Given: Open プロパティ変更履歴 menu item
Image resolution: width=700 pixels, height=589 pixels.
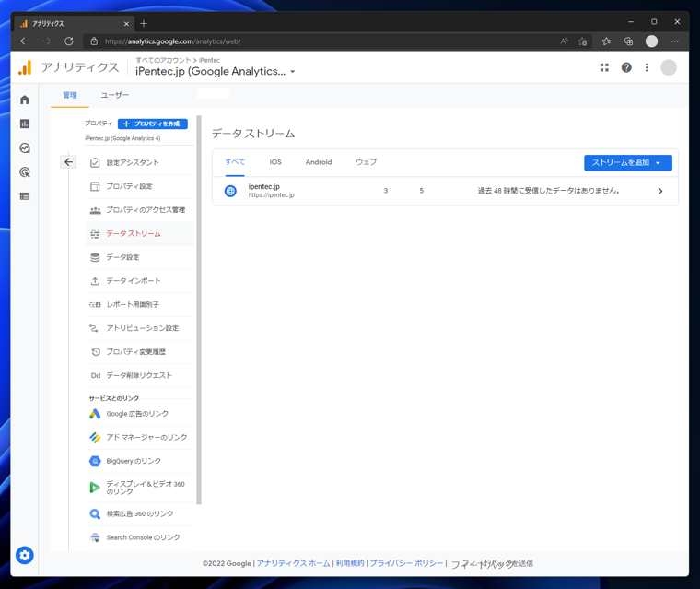Looking at the screenshot, I should [x=140, y=352].
